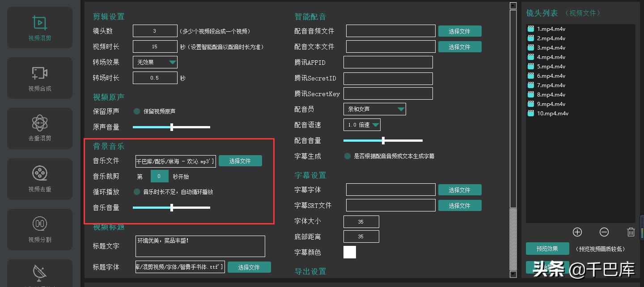The height and width of the screenshot is (287, 644).
Task: Enable 循环播放 for looping background music
Action: pyautogui.click(x=137, y=192)
